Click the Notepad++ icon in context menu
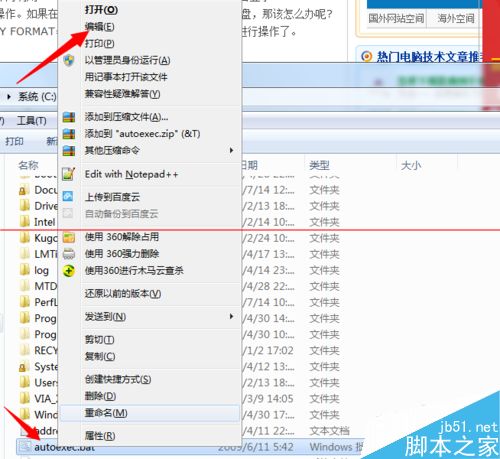 point(69,174)
